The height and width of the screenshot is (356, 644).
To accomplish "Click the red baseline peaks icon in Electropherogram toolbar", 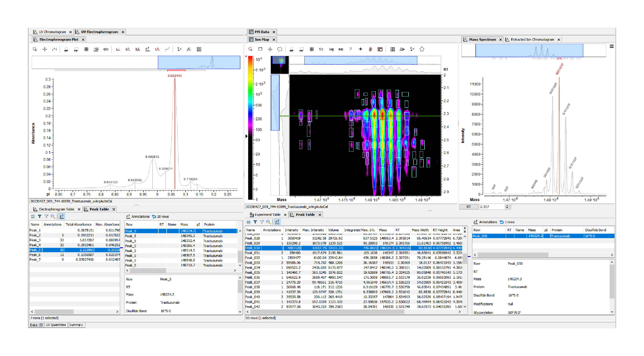I will click(x=118, y=49).
